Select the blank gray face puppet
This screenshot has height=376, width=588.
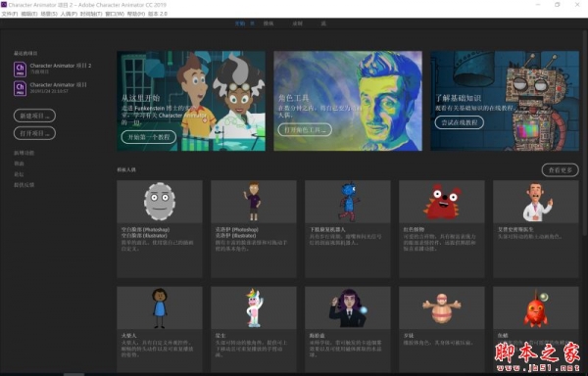[x=160, y=202]
